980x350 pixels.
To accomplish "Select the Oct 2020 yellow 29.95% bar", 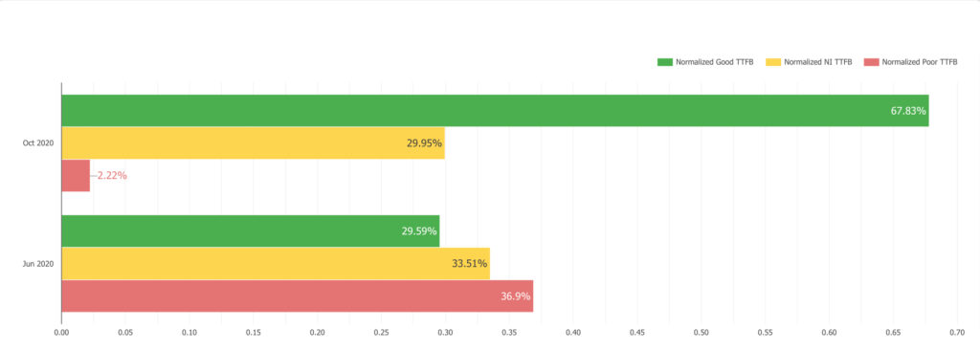I will tap(253, 143).
